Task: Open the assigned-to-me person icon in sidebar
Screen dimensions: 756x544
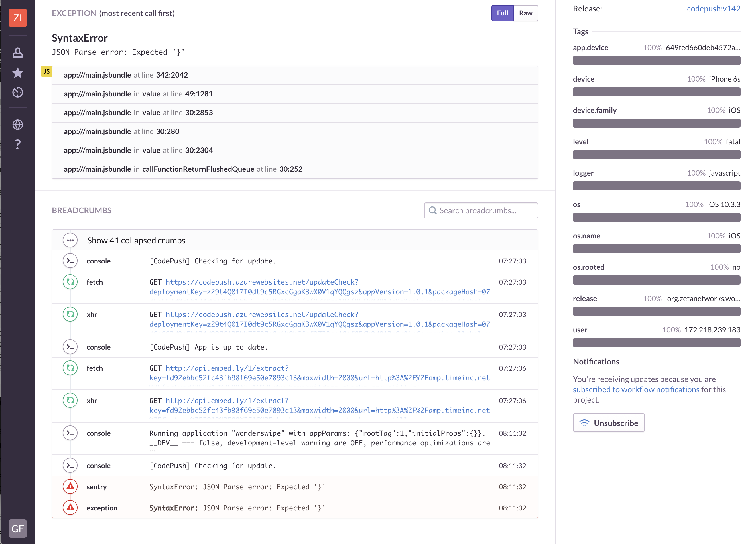Action: coord(17,53)
